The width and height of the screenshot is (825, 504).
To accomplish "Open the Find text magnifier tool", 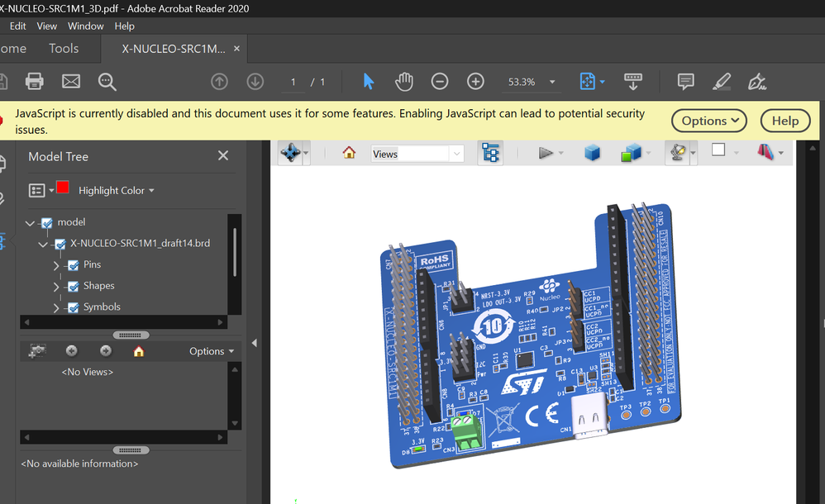I will pos(107,82).
